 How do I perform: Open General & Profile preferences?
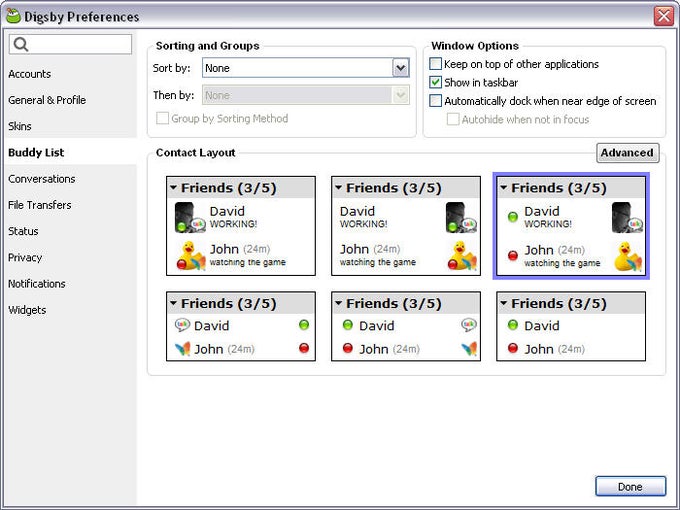[47, 100]
